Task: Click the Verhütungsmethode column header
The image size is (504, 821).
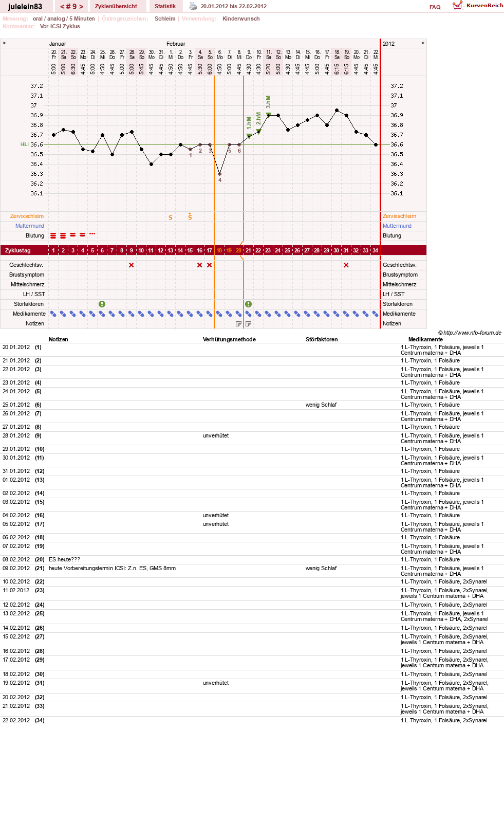Action: pyautogui.click(x=229, y=340)
